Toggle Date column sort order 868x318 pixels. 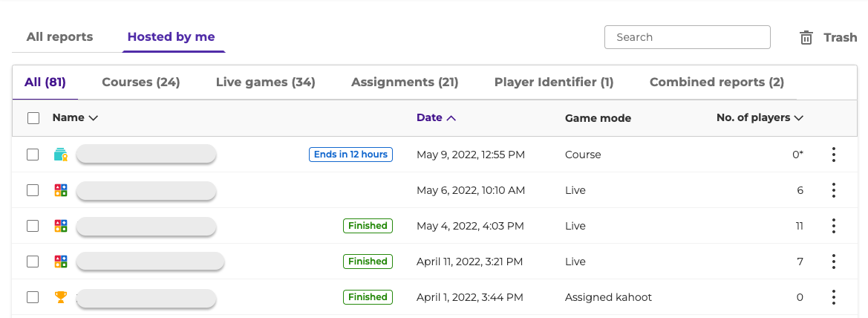coord(436,117)
